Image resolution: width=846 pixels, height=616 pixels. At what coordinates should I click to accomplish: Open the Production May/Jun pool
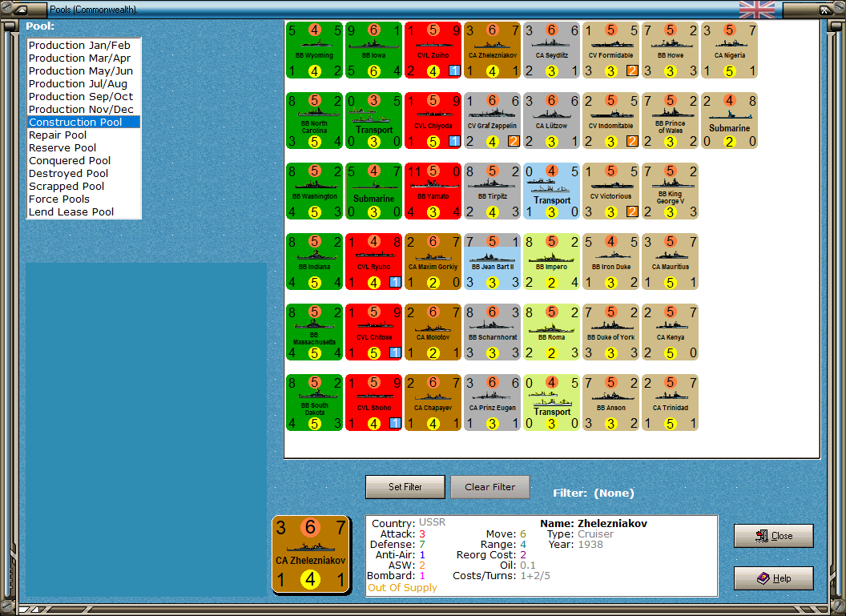[83, 71]
